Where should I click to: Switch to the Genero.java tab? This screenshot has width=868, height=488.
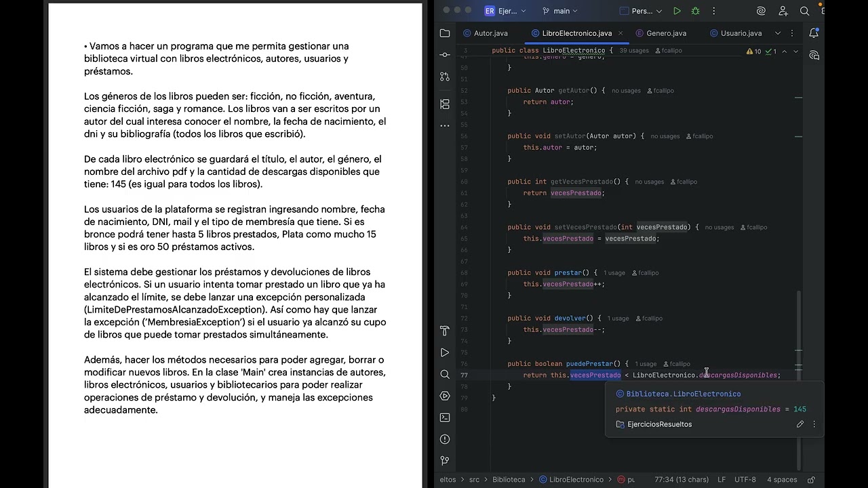pos(660,33)
